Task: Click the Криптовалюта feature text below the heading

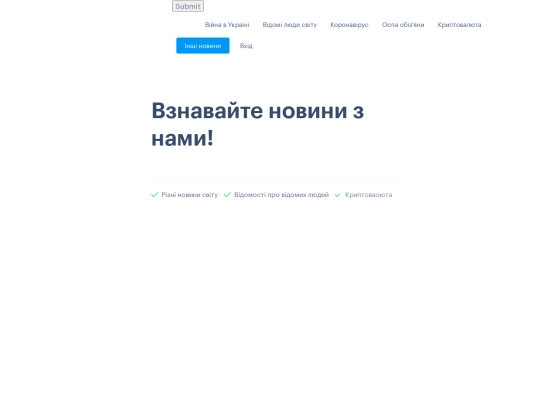Action: point(368,195)
